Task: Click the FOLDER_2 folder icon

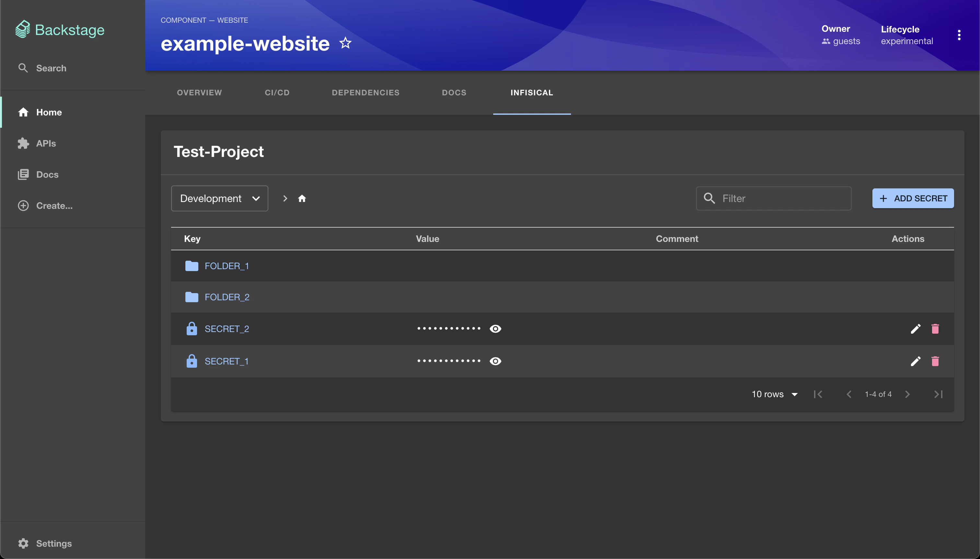Action: (x=192, y=297)
